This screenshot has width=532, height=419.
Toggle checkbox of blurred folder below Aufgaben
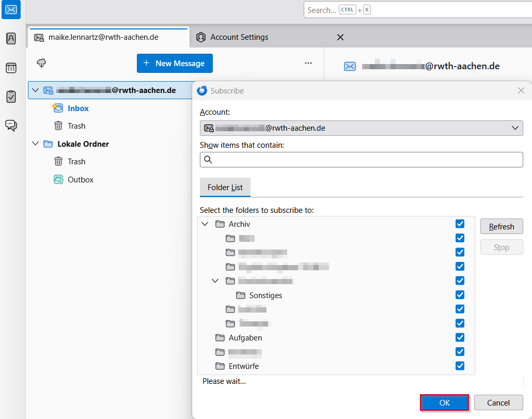[460, 351]
